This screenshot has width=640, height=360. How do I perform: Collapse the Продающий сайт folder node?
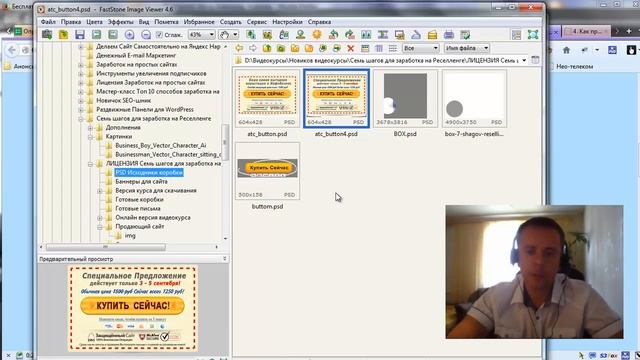click(x=100, y=227)
